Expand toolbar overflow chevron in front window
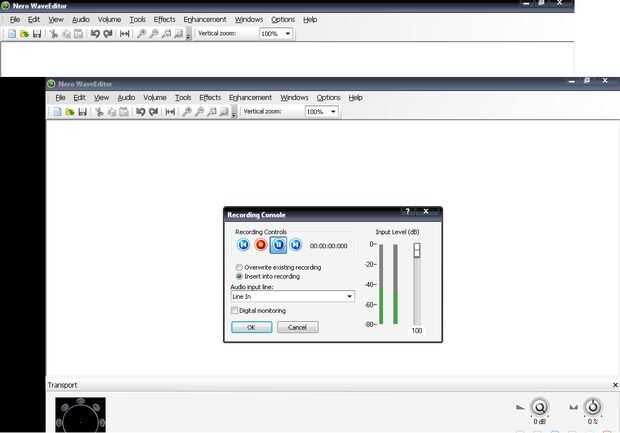This screenshot has height=433, width=620. point(234,112)
